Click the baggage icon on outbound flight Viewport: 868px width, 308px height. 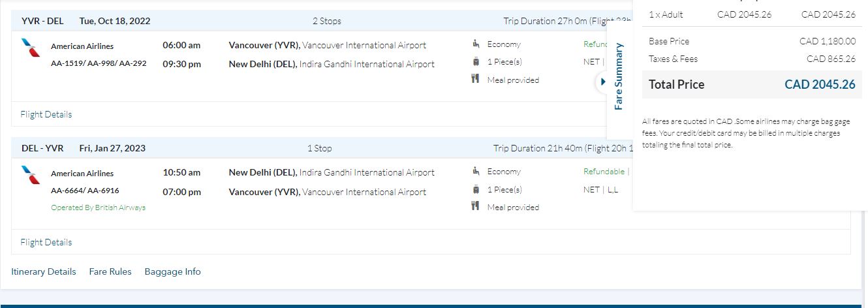pyautogui.click(x=476, y=62)
